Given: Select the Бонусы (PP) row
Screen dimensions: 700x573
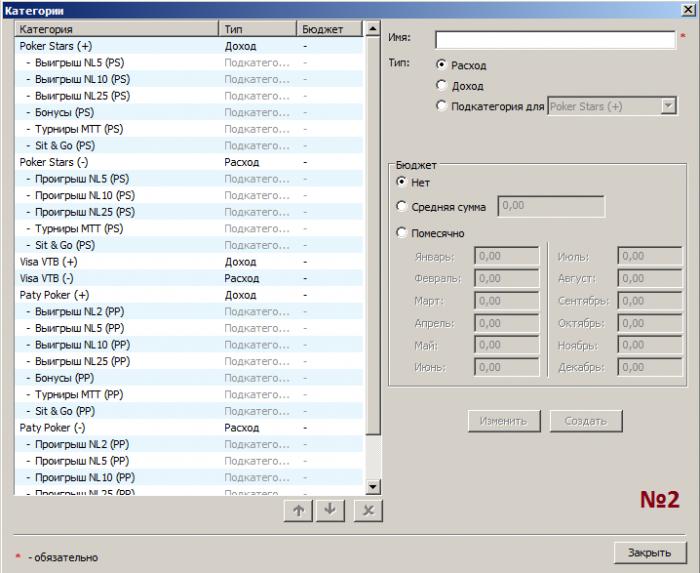Looking at the screenshot, I should click(x=189, y=378).
